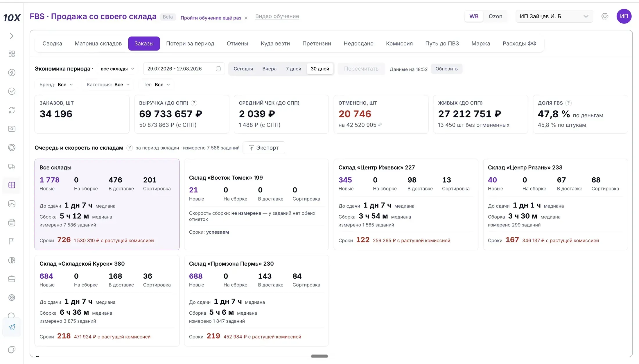639x364 pixels.
Task: Open the Видео обучение link
Action: (277, 16)
